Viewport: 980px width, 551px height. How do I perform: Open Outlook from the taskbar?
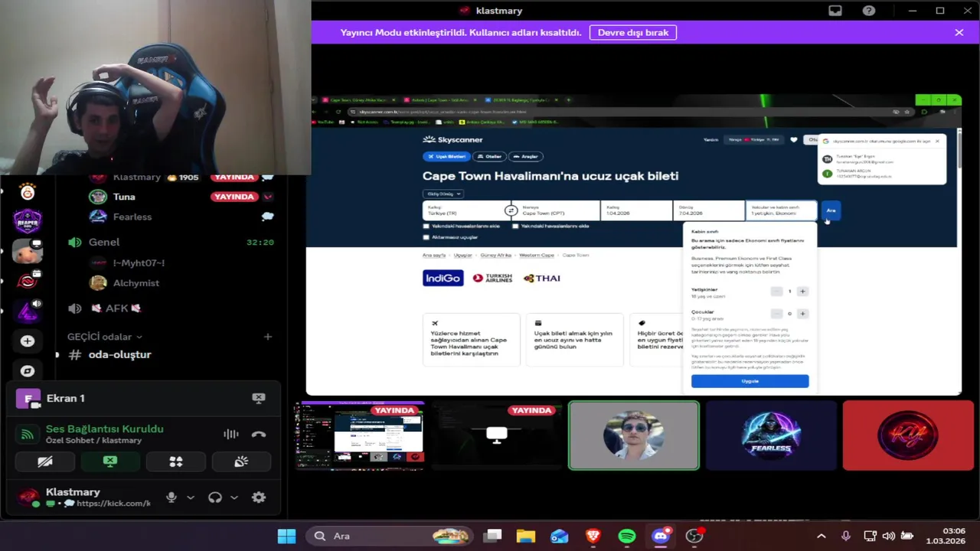click(560, 536)
